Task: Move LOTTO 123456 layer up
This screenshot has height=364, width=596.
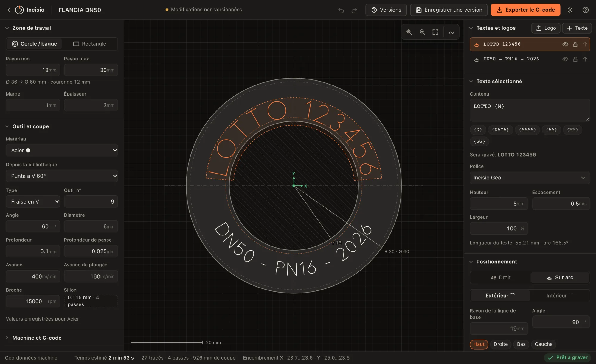Action: [x=585, y=44]
